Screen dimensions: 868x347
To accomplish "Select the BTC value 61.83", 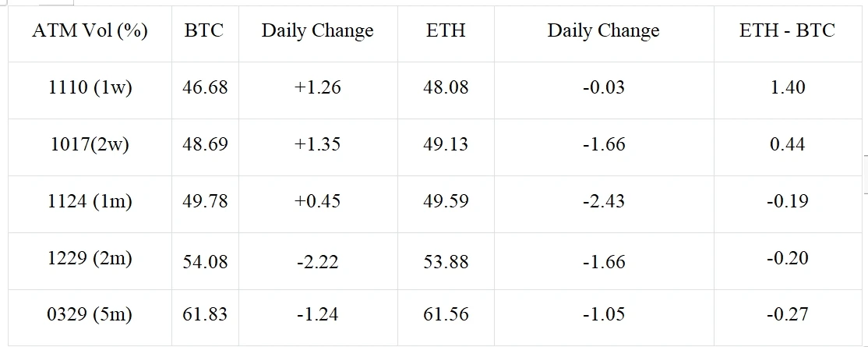I will coord(205,314).
